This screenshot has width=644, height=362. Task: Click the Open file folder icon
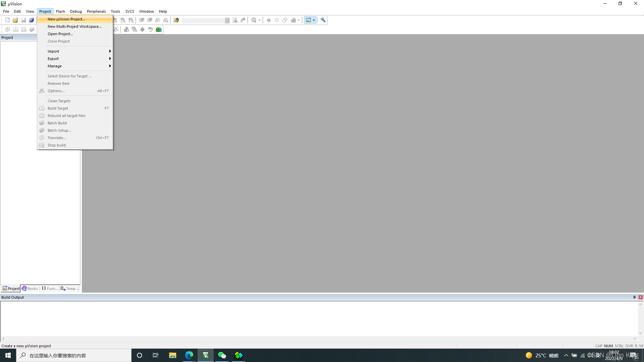pos(15,20)
